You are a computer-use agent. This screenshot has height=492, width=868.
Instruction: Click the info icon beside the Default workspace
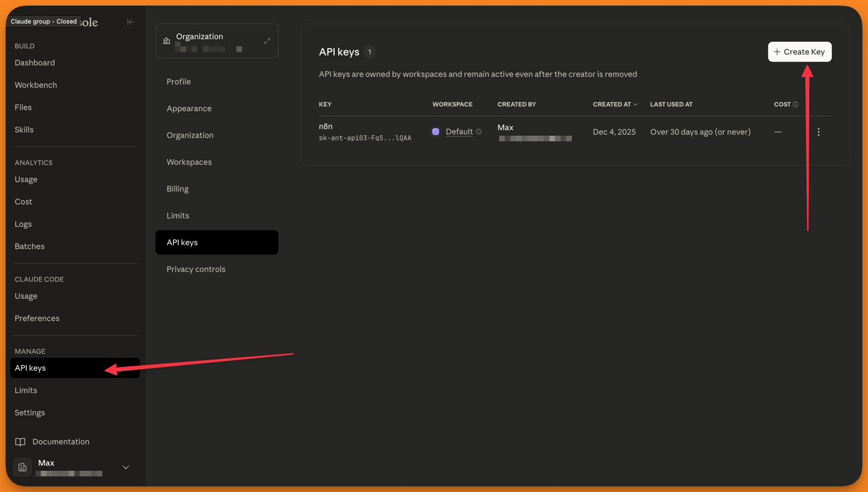pyautogui.click(x=480, y=132)
